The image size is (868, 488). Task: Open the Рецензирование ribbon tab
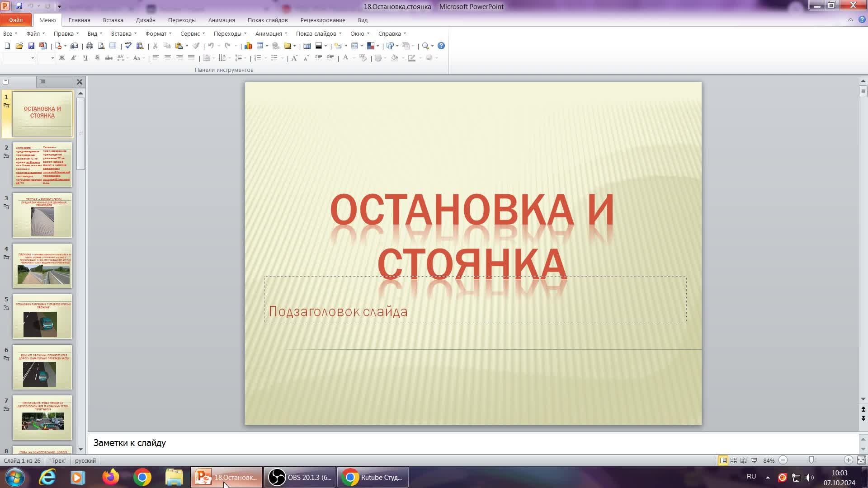[322, 20]
